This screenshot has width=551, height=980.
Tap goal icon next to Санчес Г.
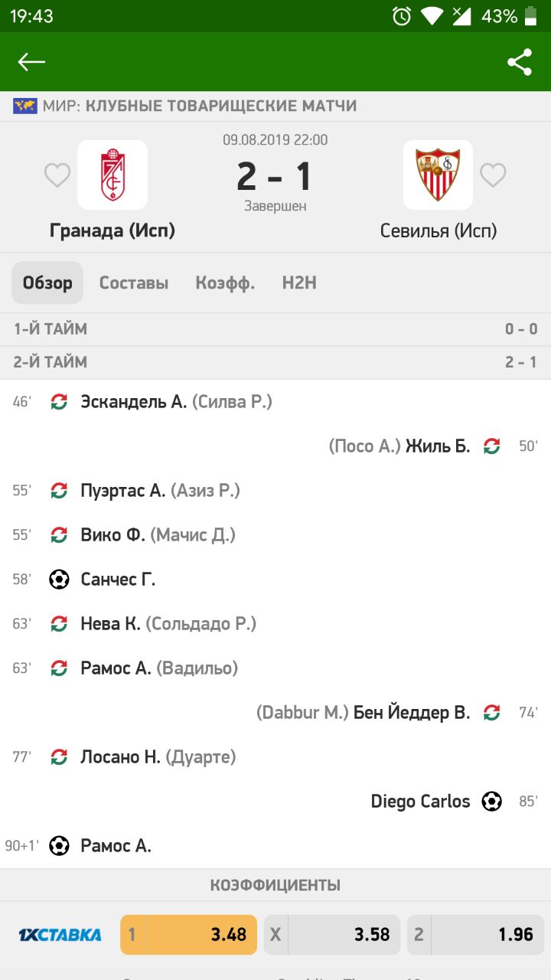point(59,580)
